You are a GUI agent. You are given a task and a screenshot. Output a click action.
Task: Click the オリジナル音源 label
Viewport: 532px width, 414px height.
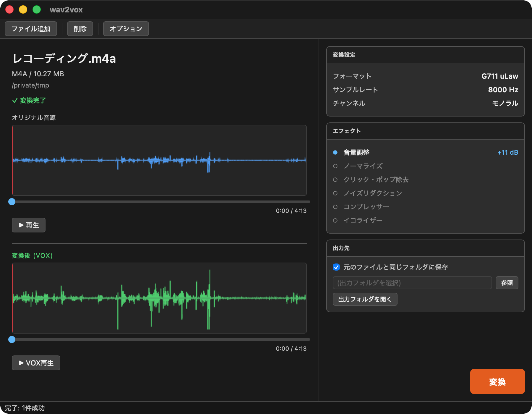34,118
